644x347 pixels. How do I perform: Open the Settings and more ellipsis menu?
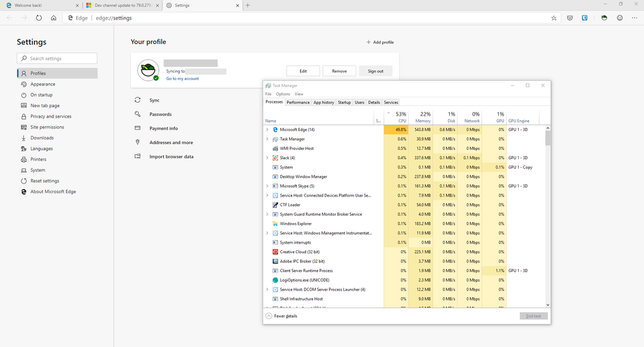click(634, 18)
